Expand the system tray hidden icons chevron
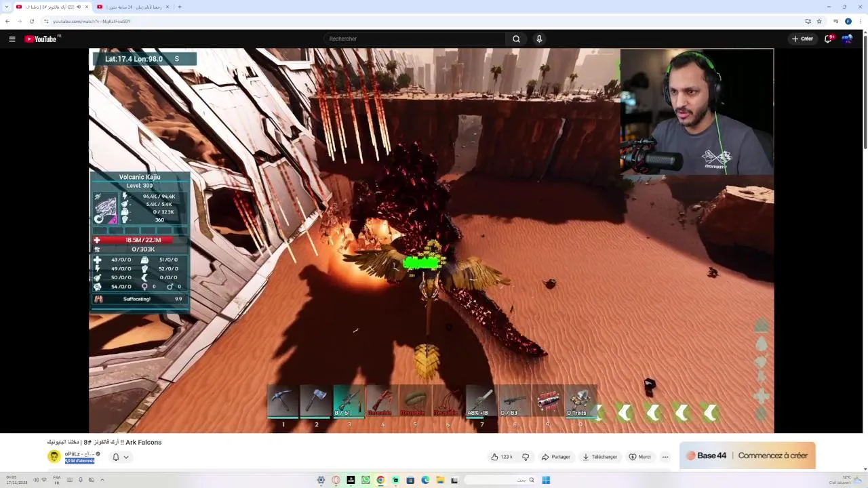The image size is (868, 488). coord(102,480)
